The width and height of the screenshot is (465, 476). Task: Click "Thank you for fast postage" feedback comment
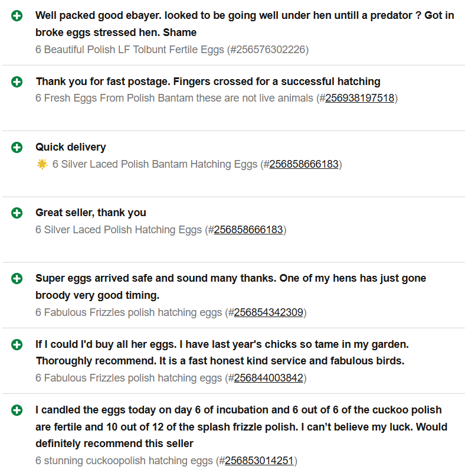[x=208, y=81]
